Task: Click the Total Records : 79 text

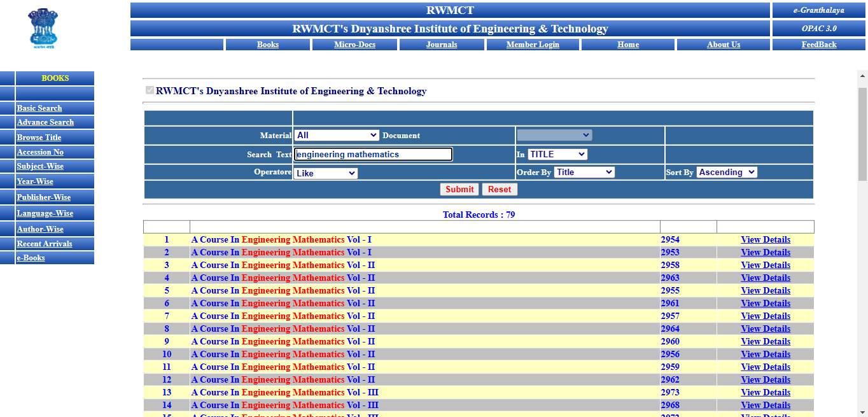Action: tap(479, 215)
